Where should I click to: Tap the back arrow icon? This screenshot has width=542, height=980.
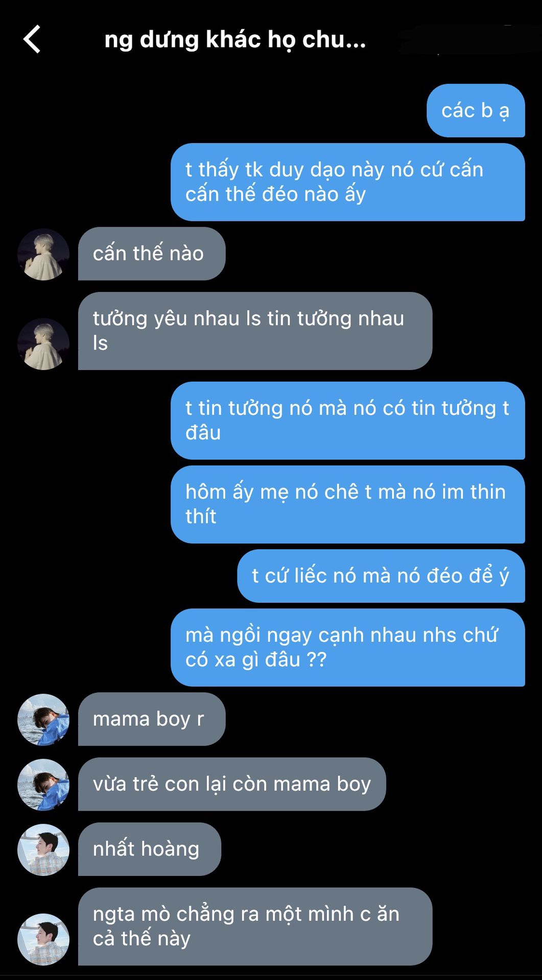(x=32, y=39)
